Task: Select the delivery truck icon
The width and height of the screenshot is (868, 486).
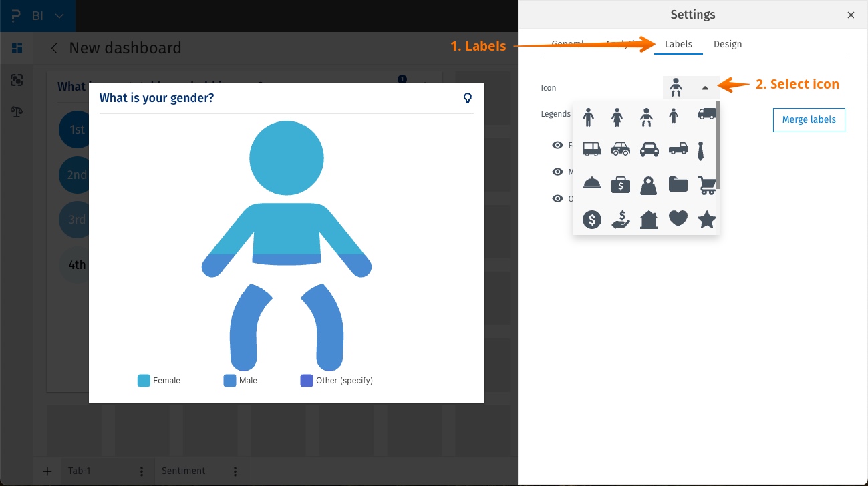Action: coord(706,115)
